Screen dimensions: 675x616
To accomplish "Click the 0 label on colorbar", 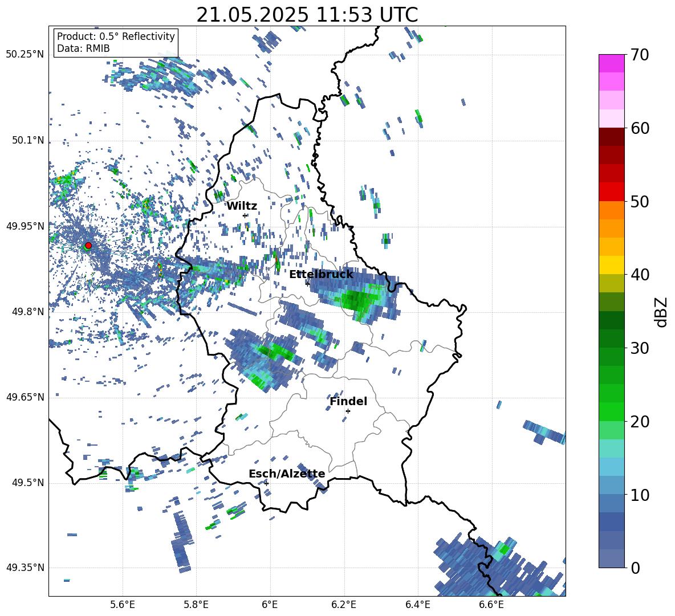I will (635, 568).
